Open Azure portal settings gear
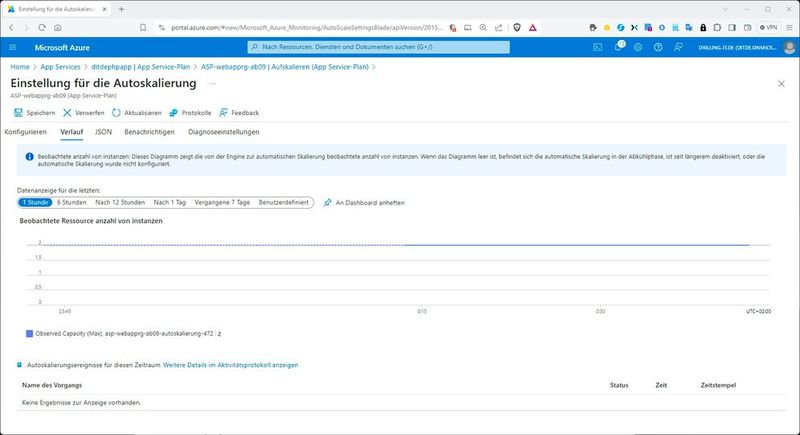This screenshot has width=800, height=435. [638, 47]
